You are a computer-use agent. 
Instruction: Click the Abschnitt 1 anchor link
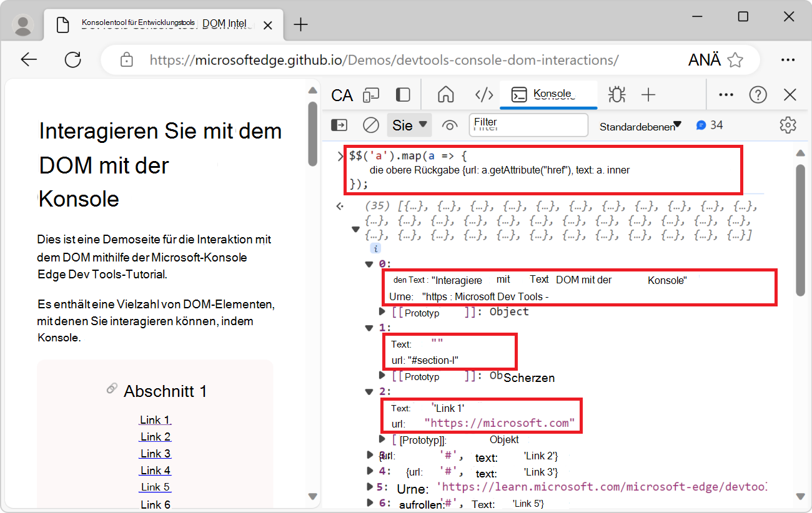point(111,388)
